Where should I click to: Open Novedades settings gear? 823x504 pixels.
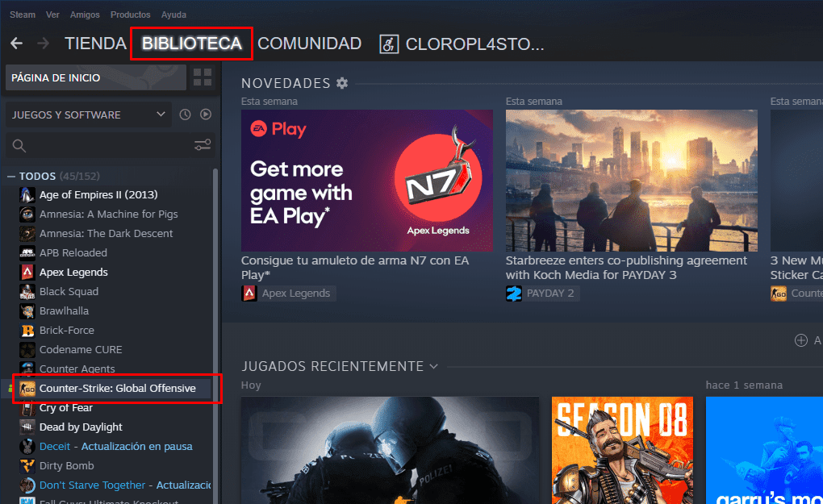(x=342, y=83)
